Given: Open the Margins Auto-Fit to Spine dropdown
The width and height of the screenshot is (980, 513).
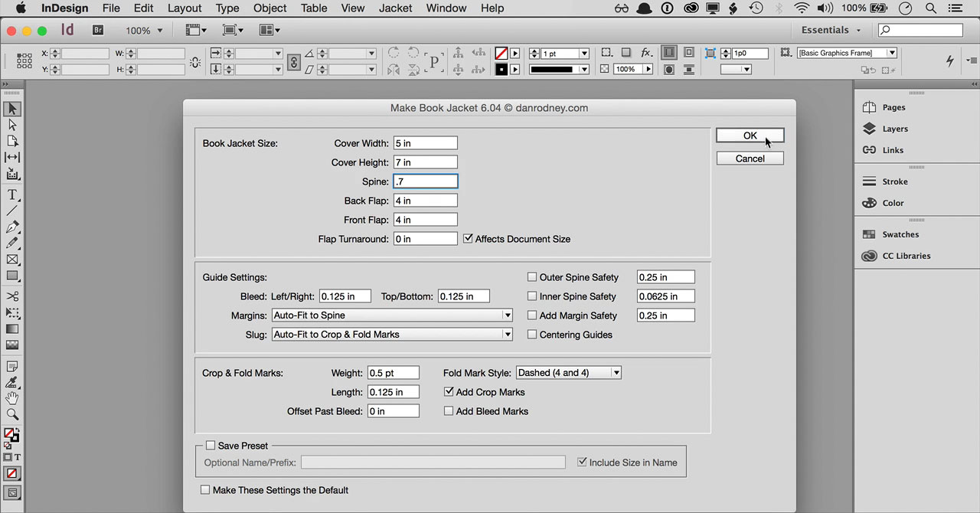Looking at the screenshot, I should (392, 315).
